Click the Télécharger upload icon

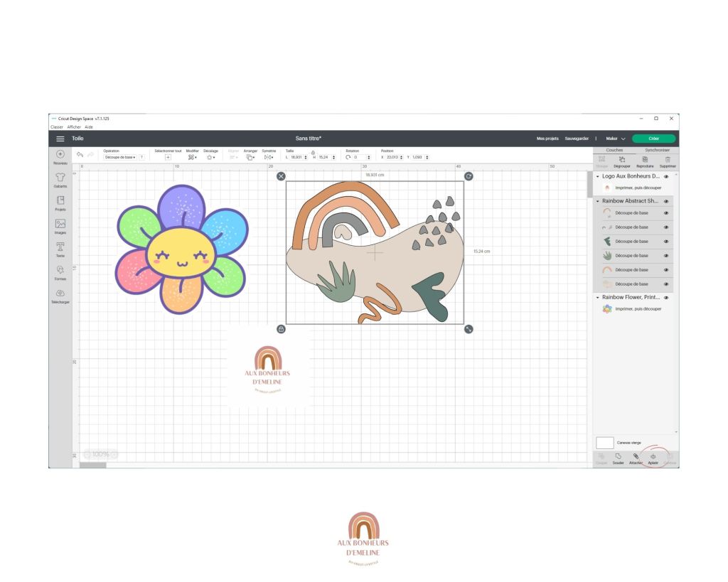(x=60, y=293)
